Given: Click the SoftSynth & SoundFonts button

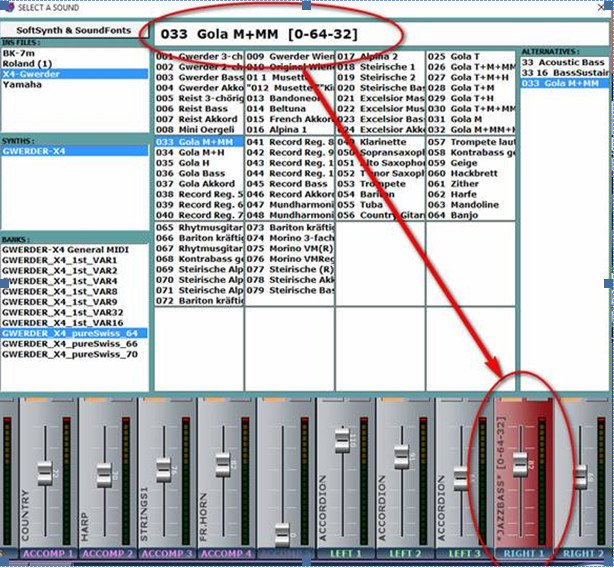Looking at the screenshot, I should click(x=73, y=32).
